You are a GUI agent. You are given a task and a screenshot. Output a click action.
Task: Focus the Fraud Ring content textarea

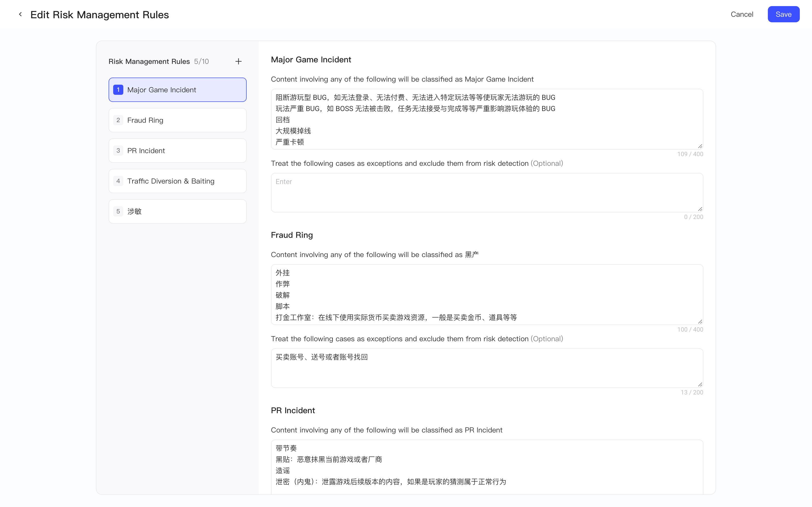click(x=487, y=294)
